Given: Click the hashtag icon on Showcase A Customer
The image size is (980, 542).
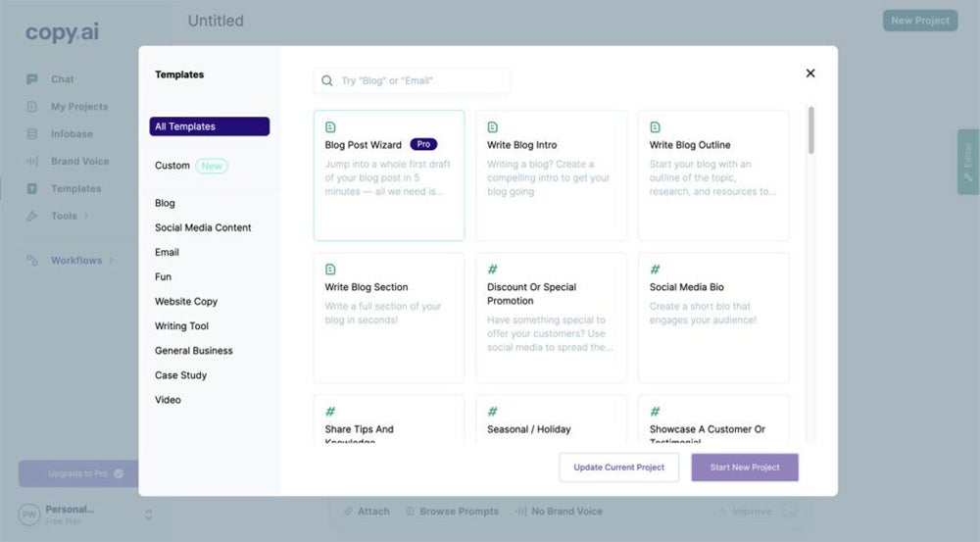Looking at the screenshot, I should pyautogui.click(x=655, y=412).
